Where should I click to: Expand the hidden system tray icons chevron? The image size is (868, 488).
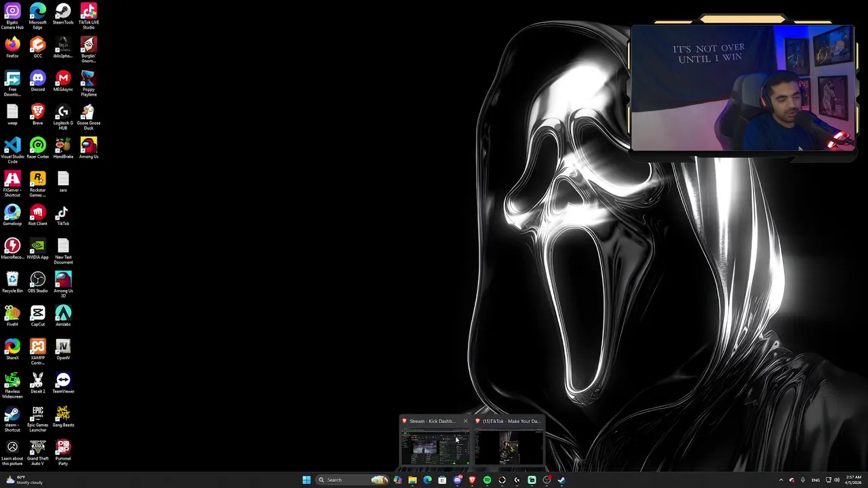point(781,480)
